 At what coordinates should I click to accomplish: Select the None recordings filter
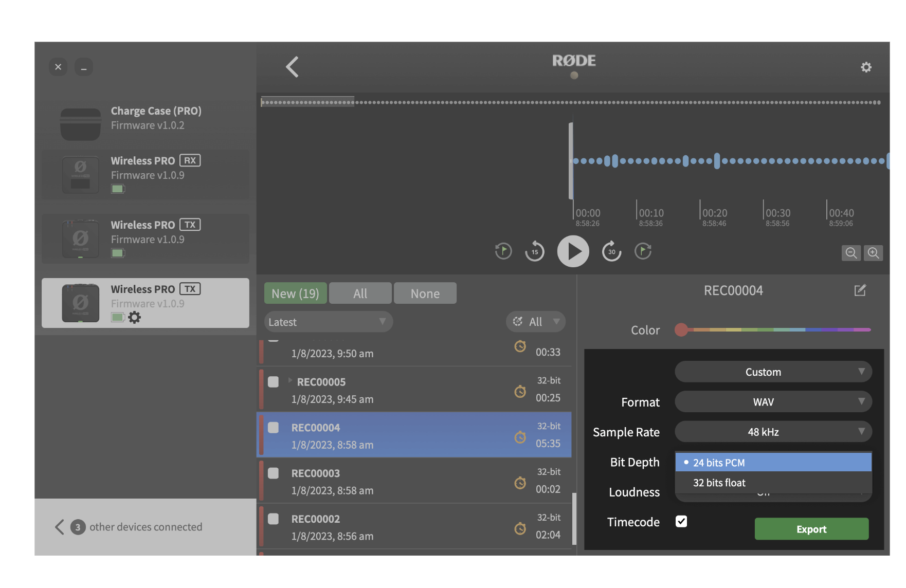tap(425, 293)
